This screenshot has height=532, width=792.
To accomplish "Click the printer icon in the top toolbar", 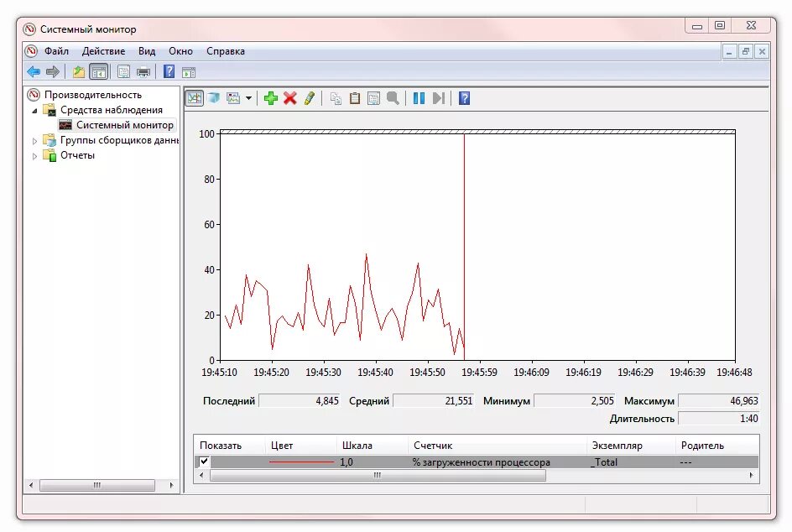I will 143,71.
